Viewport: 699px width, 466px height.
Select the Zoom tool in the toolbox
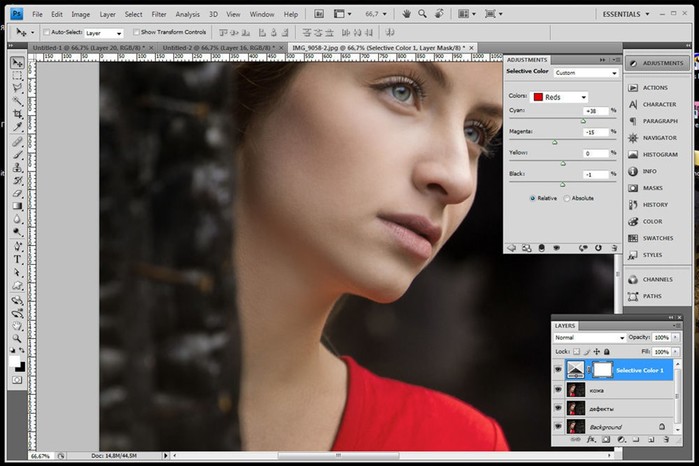(17, 338)
